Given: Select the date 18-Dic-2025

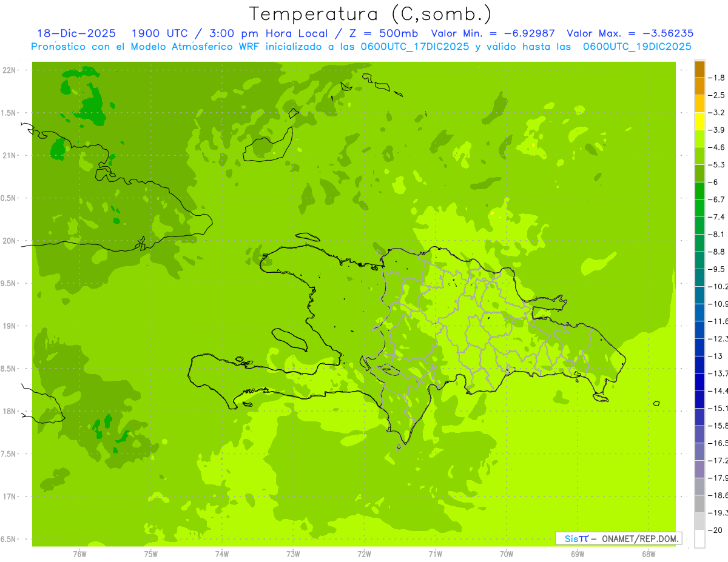Looking at the screenshot, I should [x=76, y=33].
